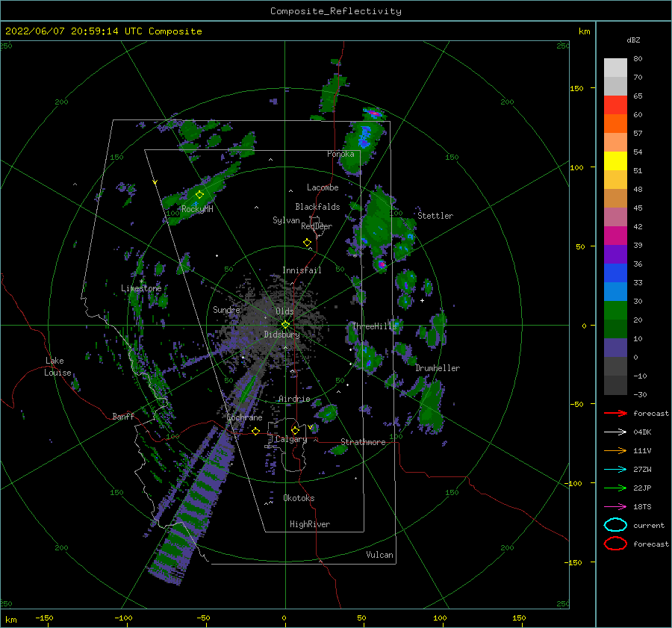672x628 pixels.
Task: Select the purple 36-39 dBZ swatch
Action: 615,254
